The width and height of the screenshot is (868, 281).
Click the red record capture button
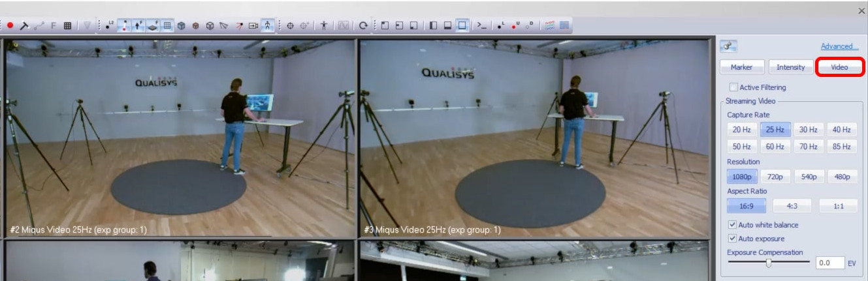pyautogui.click(x=10, y=25)
